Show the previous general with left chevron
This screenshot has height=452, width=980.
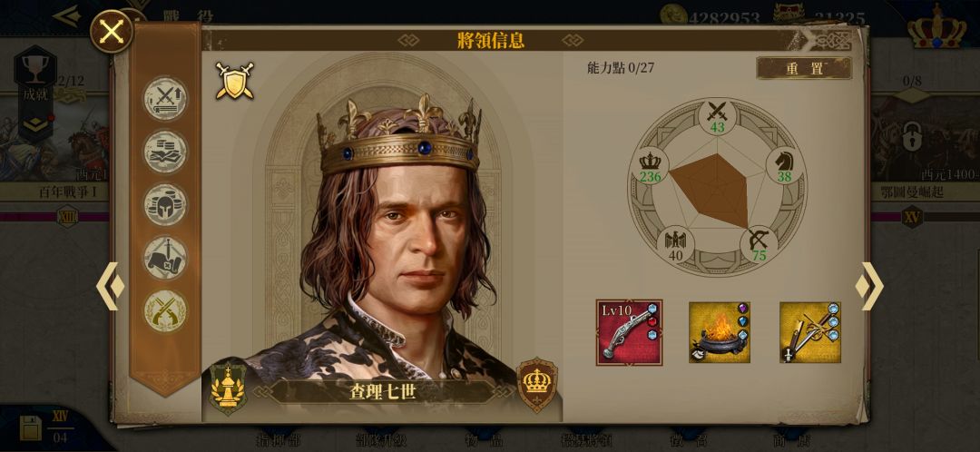tap(110, 286)
